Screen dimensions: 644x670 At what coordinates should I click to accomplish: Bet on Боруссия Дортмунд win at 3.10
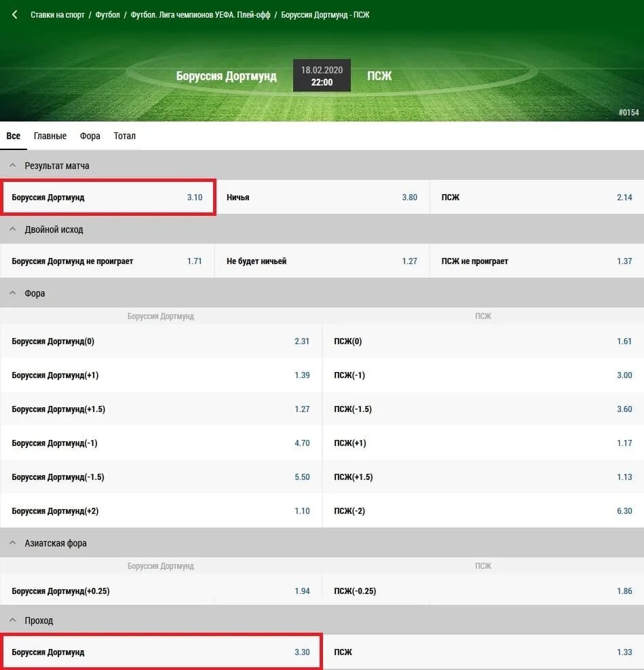point(107,197)
